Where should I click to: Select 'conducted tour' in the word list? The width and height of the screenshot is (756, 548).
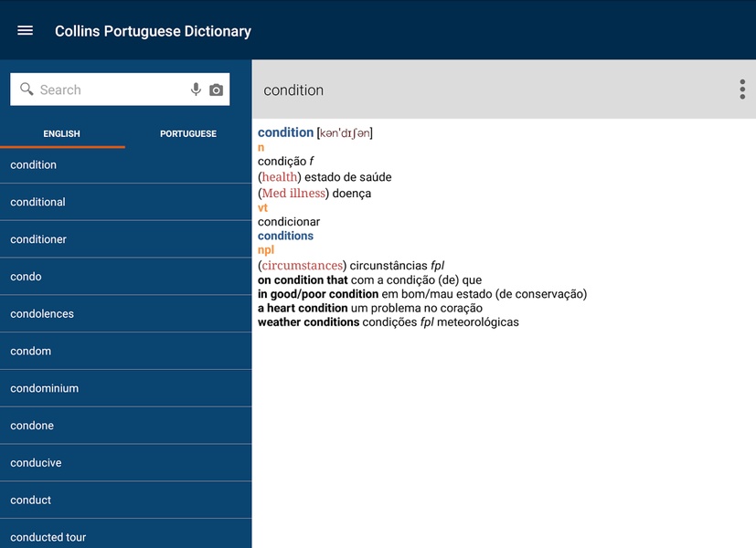tap(126, 533)
